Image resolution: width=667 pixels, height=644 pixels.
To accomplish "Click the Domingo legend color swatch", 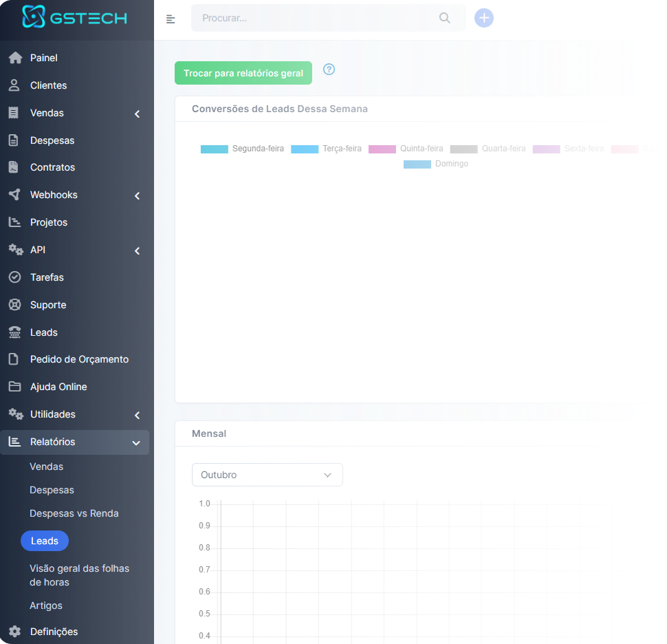I will [417, 164].
